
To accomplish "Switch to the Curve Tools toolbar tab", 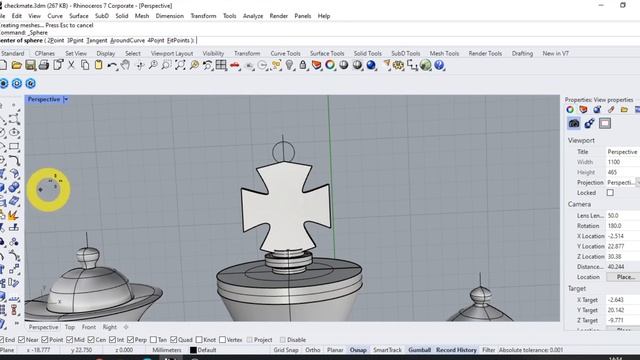I will pyautogui.click(x=285, y=53).
